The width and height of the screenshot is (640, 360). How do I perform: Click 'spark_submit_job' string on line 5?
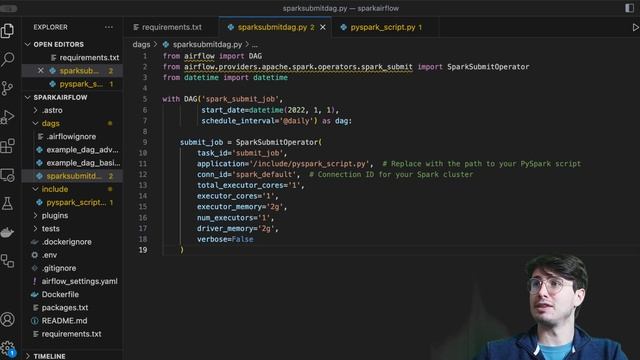(240, 99)
